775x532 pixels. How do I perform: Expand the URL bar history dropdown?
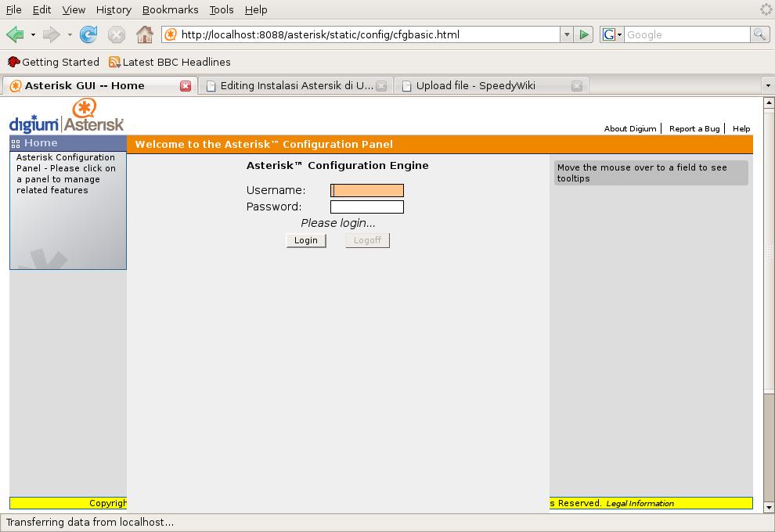tap(566, 34)
